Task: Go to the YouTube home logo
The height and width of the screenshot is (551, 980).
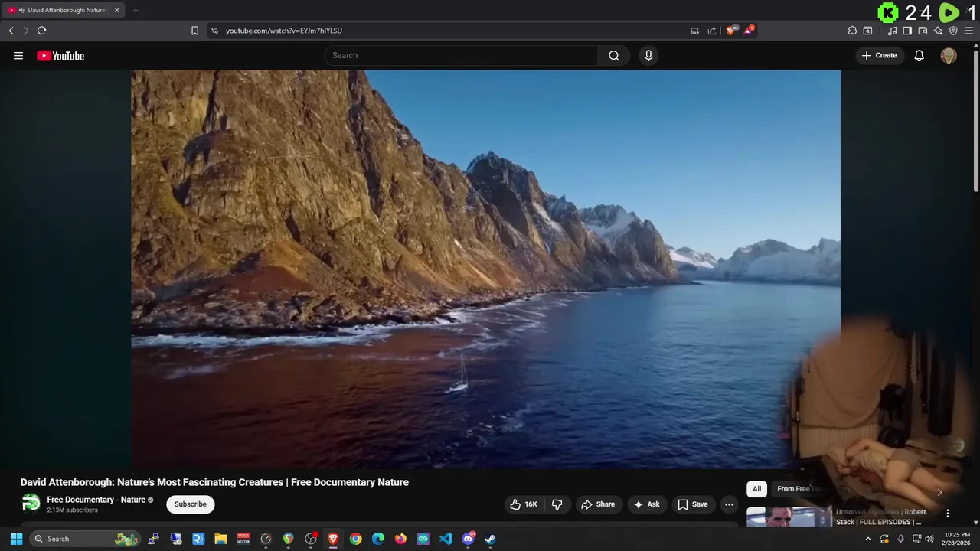Action: pyautogui.click(x=60, y=56)
